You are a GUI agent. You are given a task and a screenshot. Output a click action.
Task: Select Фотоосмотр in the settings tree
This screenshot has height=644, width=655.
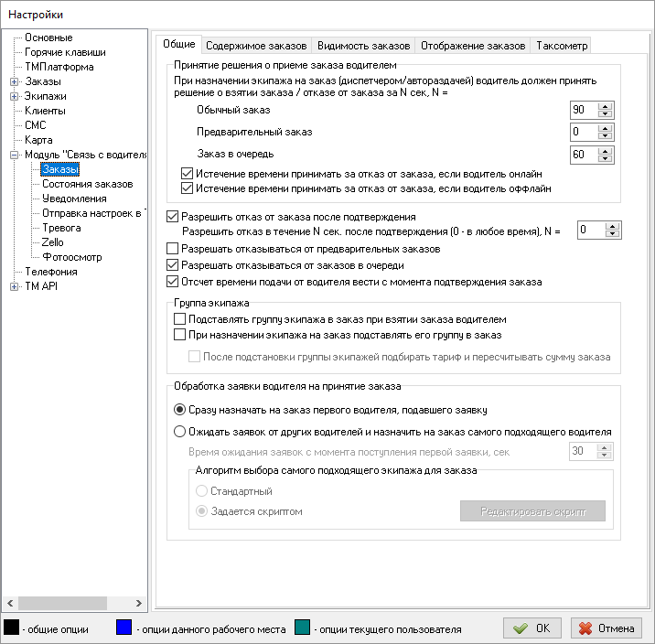tap(70, 257)
